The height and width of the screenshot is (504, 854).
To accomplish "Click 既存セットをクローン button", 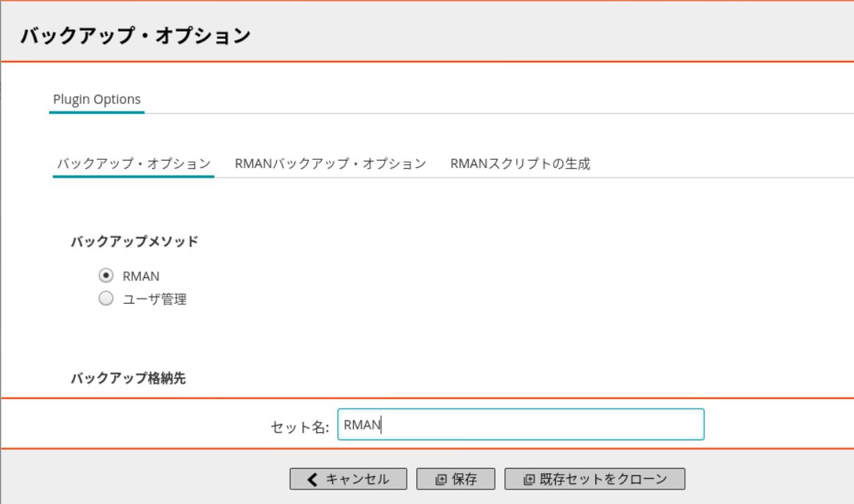I will coord(595,479).
